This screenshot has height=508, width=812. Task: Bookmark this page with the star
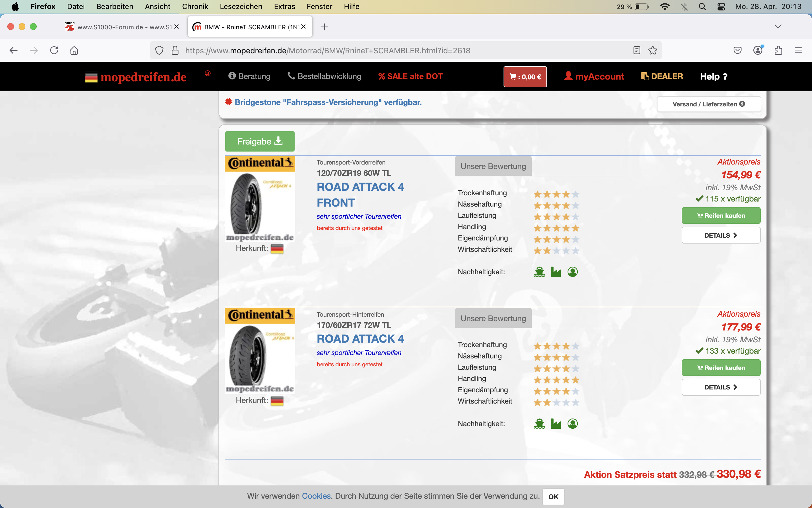pos(653,51)
